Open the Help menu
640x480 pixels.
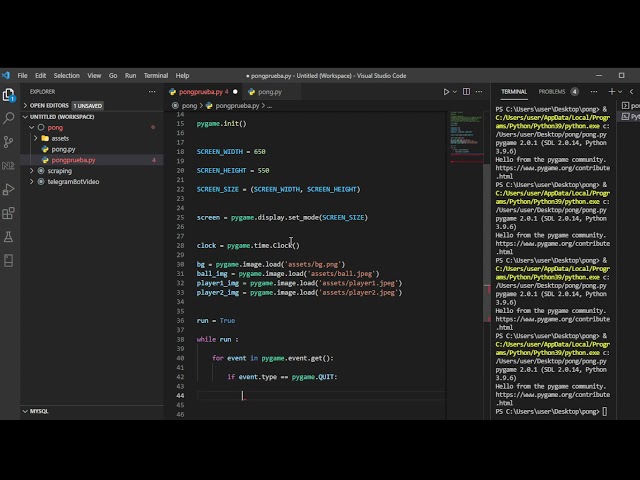coord(182,76)
